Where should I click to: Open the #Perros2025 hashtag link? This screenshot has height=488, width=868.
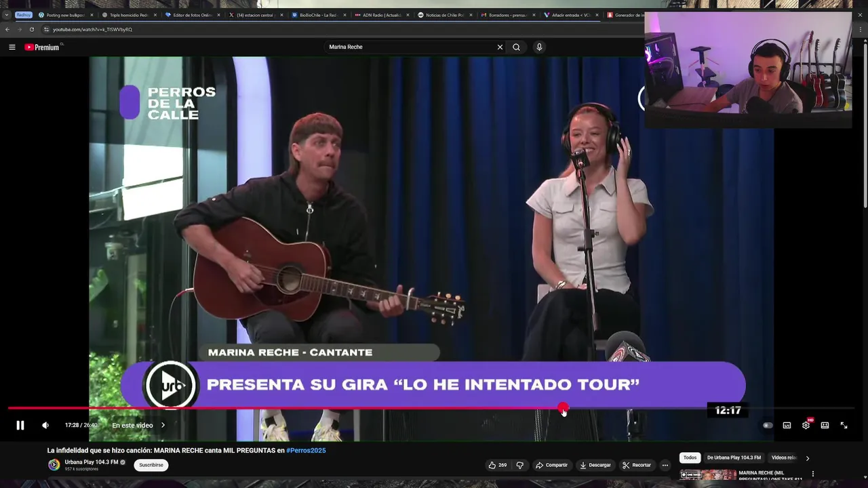(x=306, y=450)
